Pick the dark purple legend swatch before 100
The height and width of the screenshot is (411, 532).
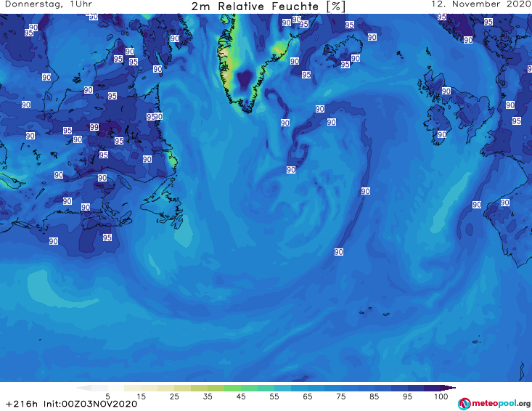coord(433,388)
